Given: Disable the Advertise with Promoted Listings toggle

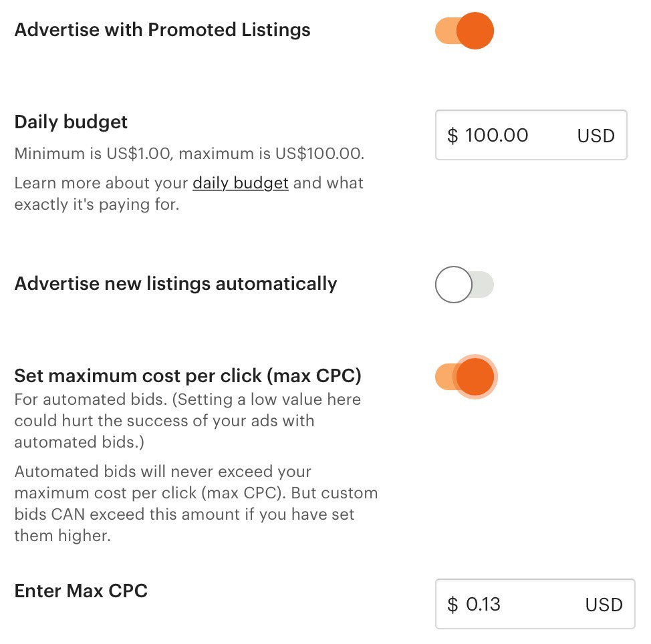Looking at the screenshot, I should (x=464, y=31).
